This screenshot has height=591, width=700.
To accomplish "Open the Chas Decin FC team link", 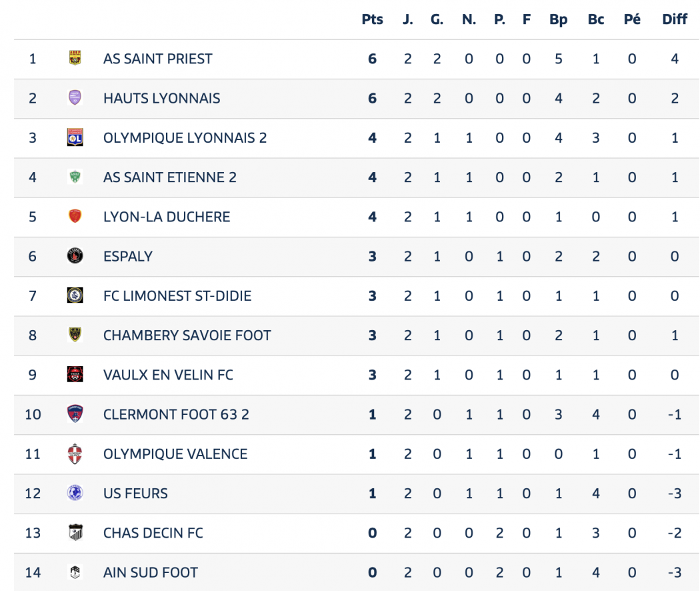I will [153, 533].
